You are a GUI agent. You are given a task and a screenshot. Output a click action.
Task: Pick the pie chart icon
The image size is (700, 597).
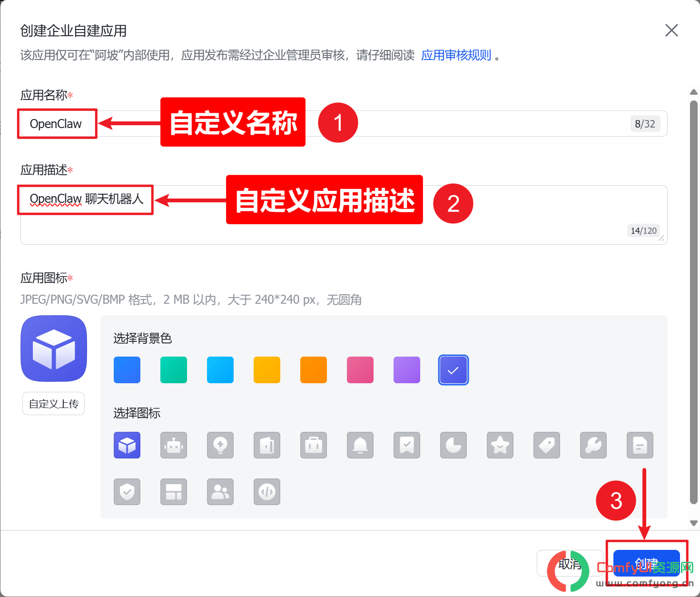click(x=454, y=445)
